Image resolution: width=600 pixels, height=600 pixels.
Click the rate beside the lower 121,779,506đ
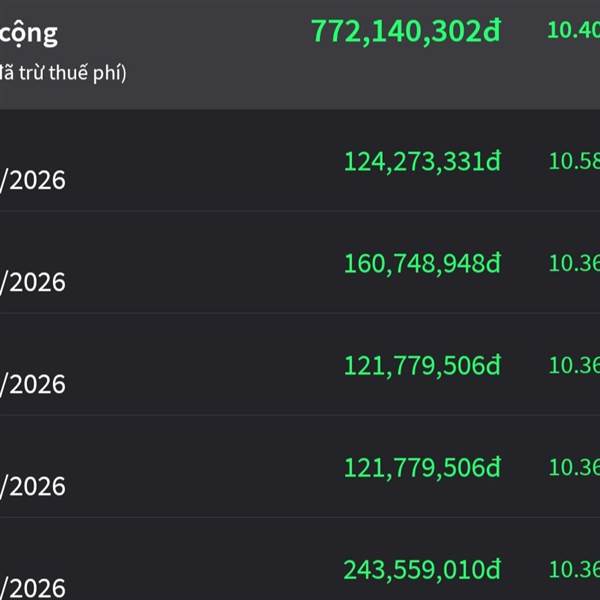click(x=574, y=467)
